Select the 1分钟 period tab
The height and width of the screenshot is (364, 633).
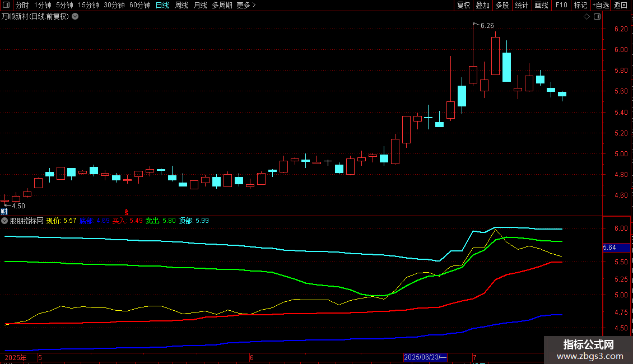tap(43, 5)
